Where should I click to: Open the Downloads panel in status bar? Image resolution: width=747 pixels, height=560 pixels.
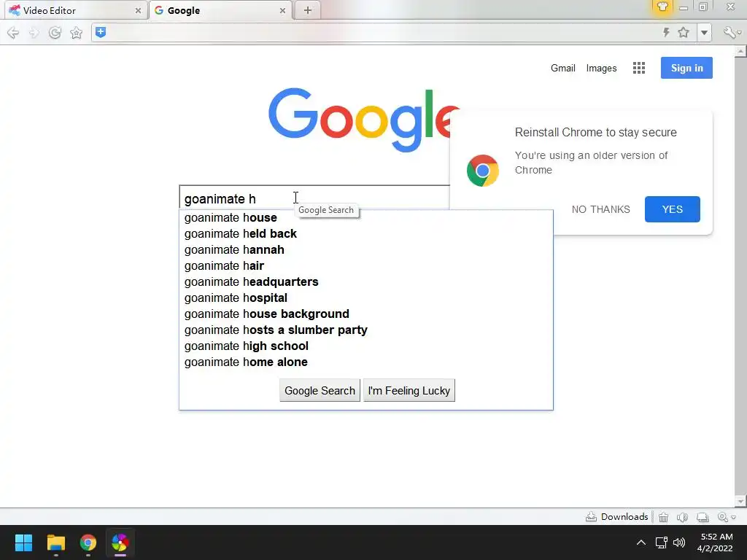[617, 517]
